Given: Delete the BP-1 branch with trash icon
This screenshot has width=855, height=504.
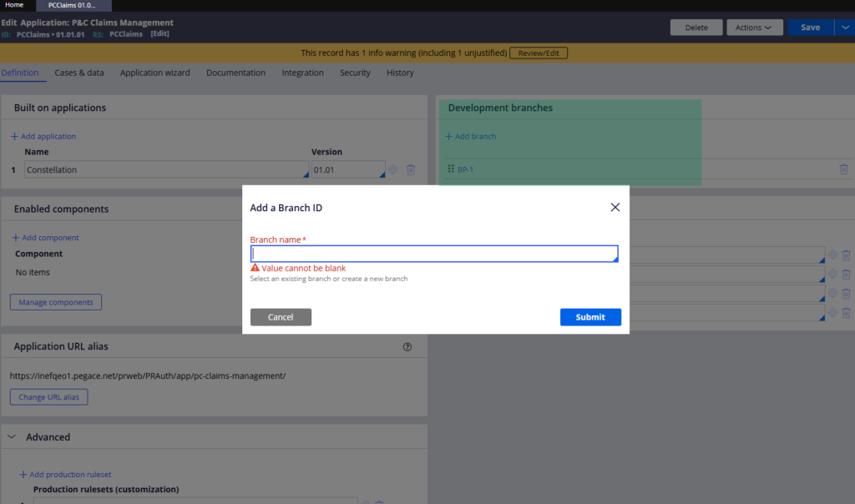Looking at the screenshot, I should (x=843, y=169).
